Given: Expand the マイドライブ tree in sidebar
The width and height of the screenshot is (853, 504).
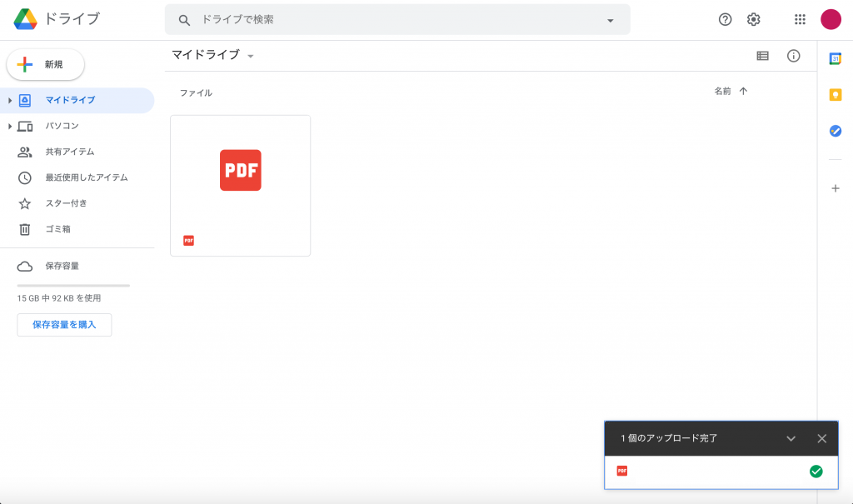Looking at the screenshot, I should (10, 101).
